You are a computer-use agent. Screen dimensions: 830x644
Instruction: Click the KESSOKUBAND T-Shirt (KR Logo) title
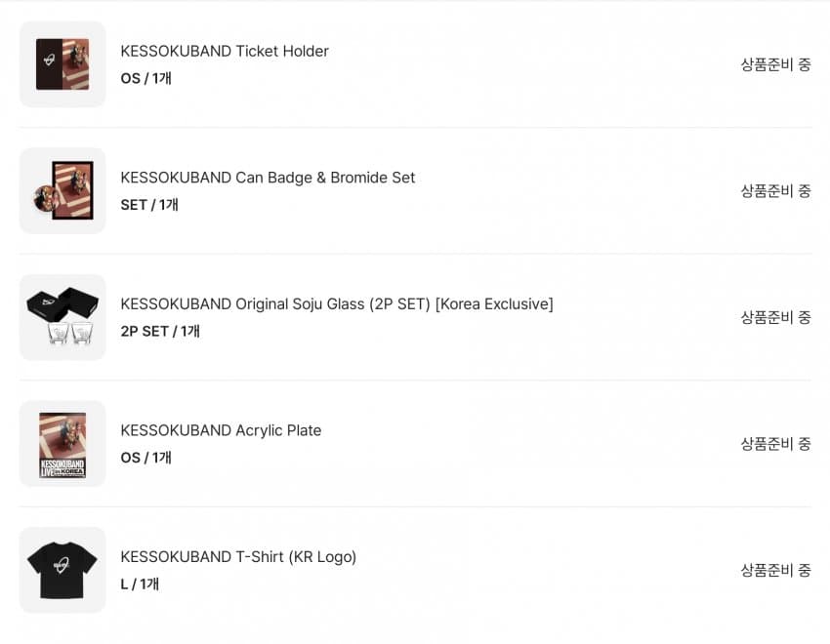238,557
